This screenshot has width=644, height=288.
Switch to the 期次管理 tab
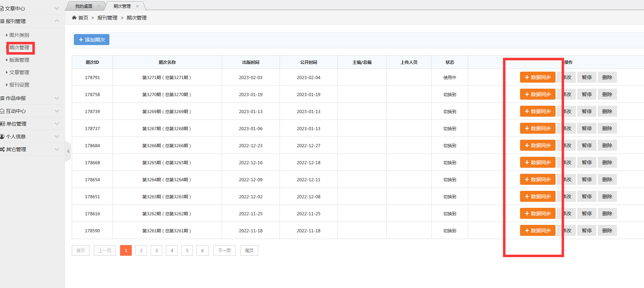coord(122,6)
